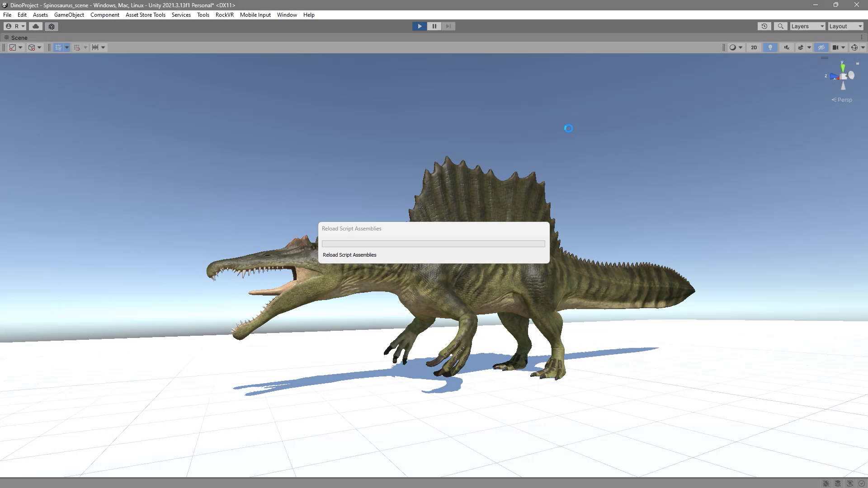Viewport: 868px width, 488px height.
Task: Click the handle rotation cube icon
Action: 32,47
